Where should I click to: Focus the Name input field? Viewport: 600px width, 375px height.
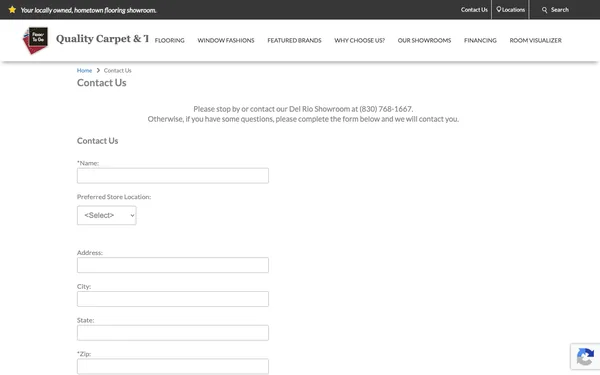[173, 176]
